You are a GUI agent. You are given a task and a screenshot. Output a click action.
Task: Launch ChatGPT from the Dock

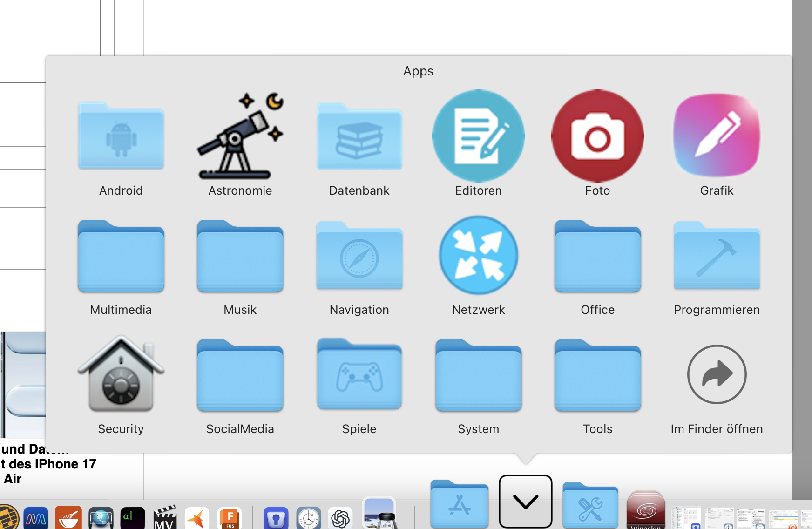(340, 518)
